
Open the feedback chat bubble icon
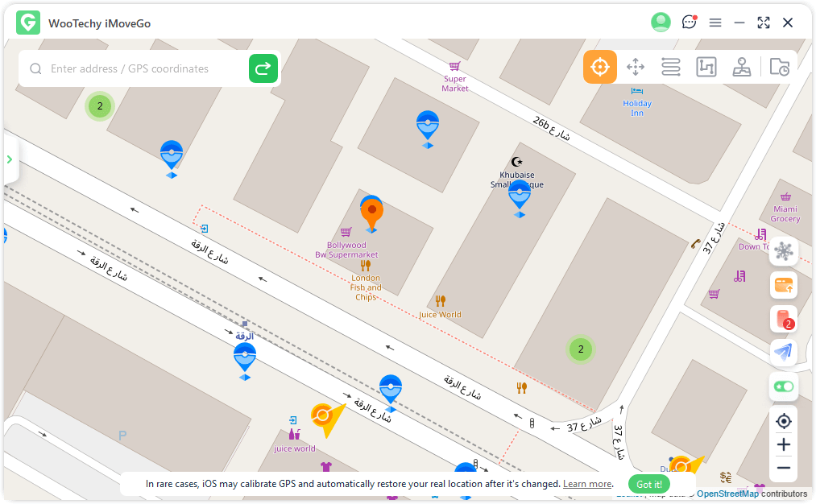(689, 23)
